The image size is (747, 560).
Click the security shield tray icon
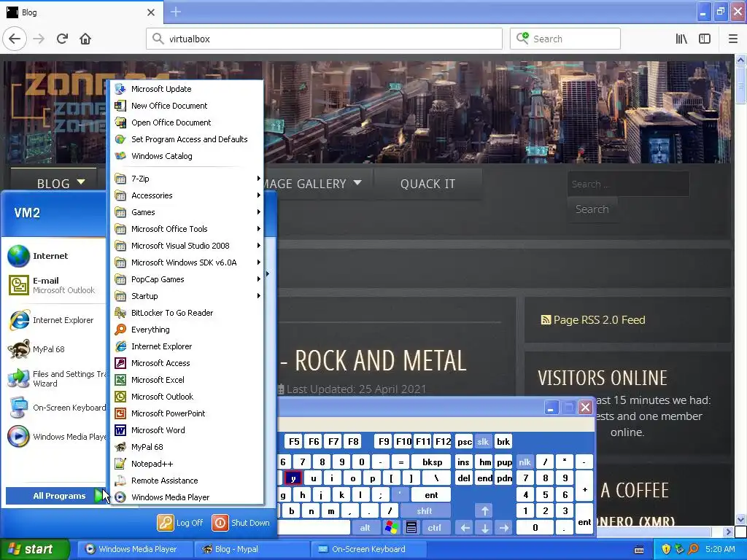(x=666, y=549)
